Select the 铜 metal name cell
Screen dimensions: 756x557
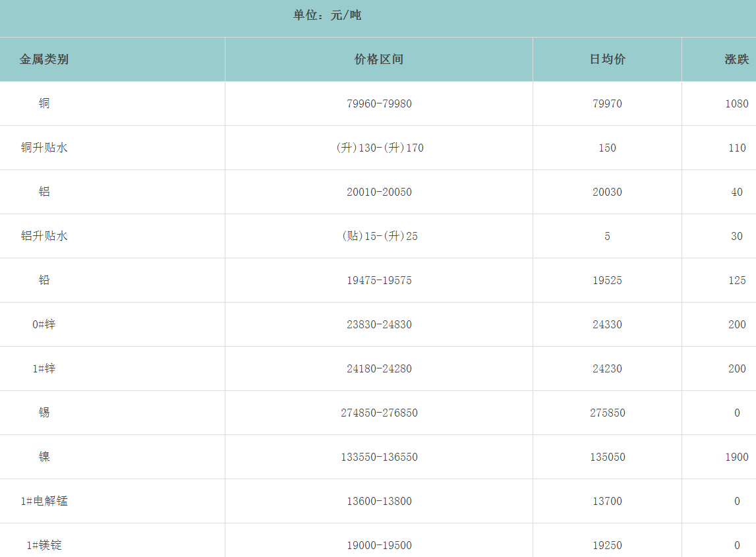[44, 103]
